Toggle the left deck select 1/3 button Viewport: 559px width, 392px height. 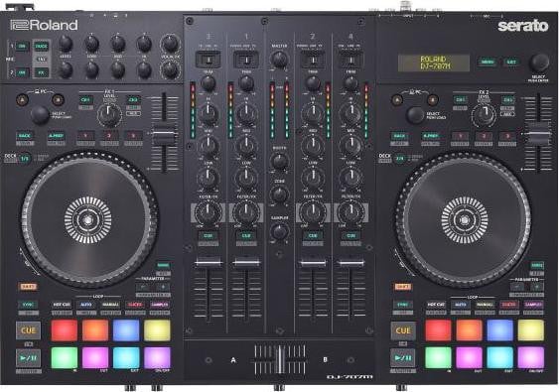pyautogui.click(x=25, y=159)
